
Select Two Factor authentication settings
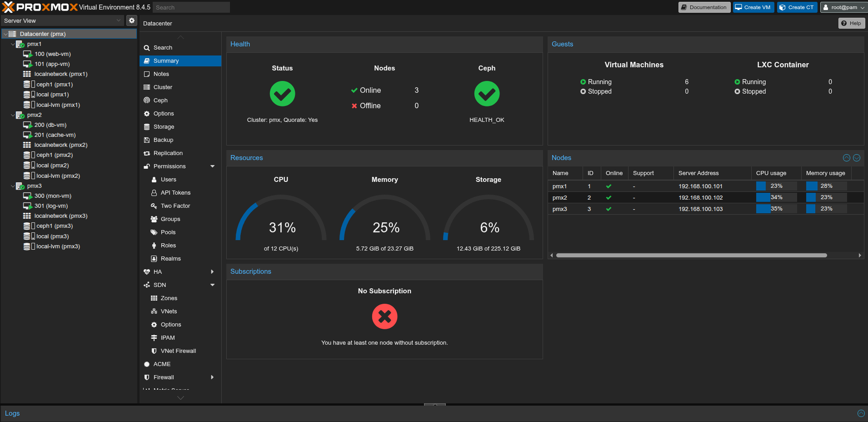click(x=175, y=206)
